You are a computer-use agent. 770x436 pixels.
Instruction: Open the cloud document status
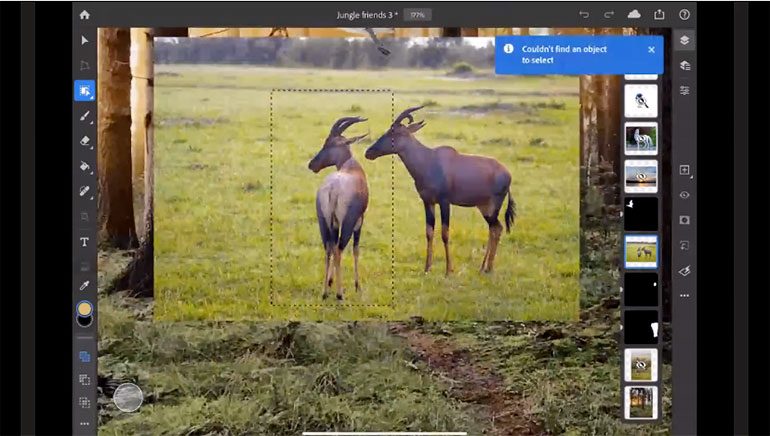634,15
